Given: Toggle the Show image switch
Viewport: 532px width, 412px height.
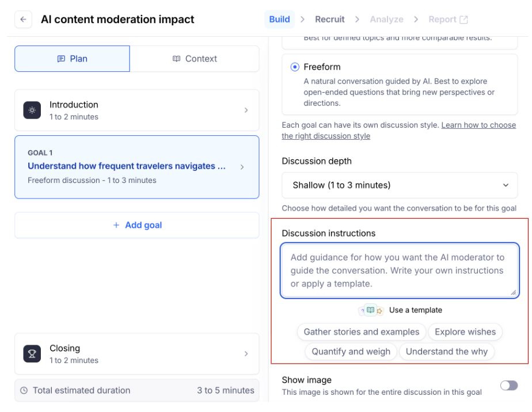Looking at the screenshot, I should tap(508, 386).
